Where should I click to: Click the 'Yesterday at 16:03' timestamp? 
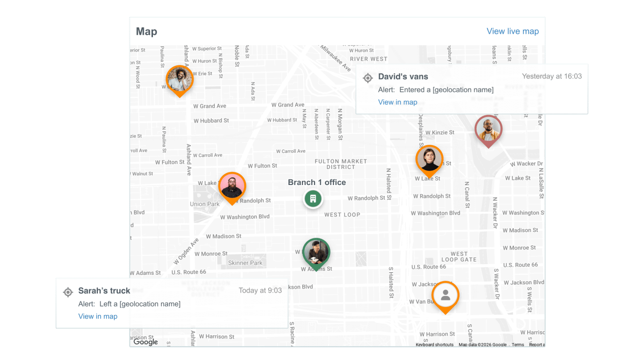[552, 76]
